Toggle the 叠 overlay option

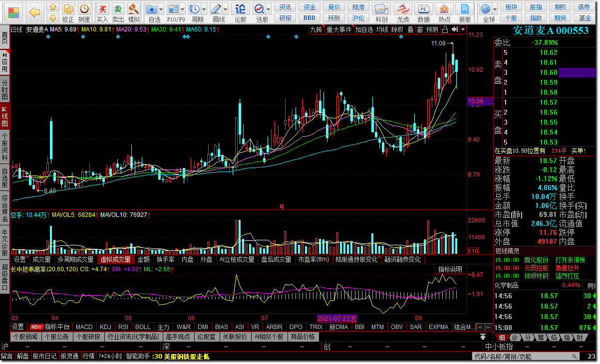(410, 29)
